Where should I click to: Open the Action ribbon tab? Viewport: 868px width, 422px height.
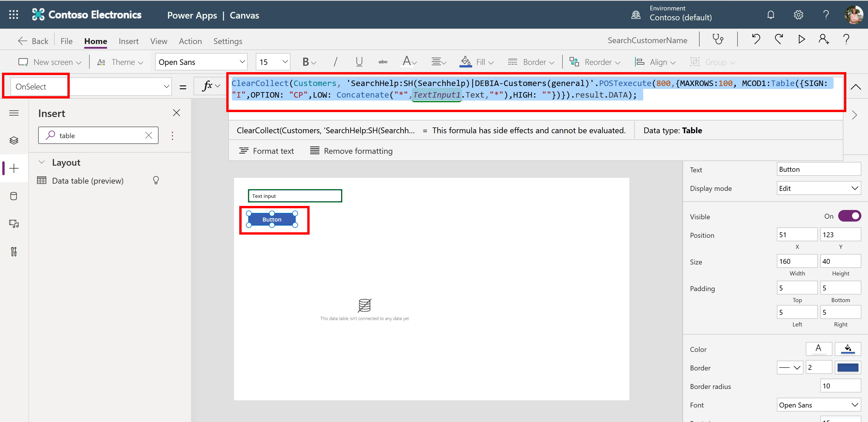click(190, 41)
